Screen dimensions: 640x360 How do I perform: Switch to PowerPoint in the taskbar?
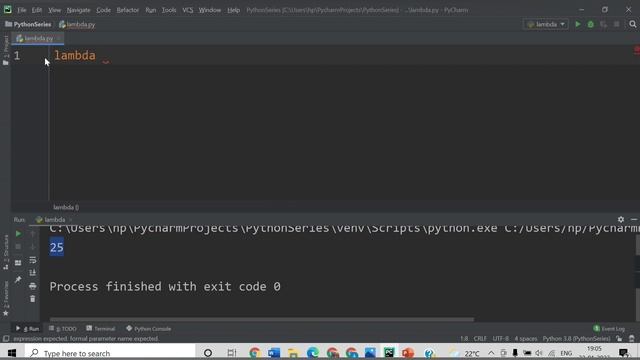click(408, 353)
